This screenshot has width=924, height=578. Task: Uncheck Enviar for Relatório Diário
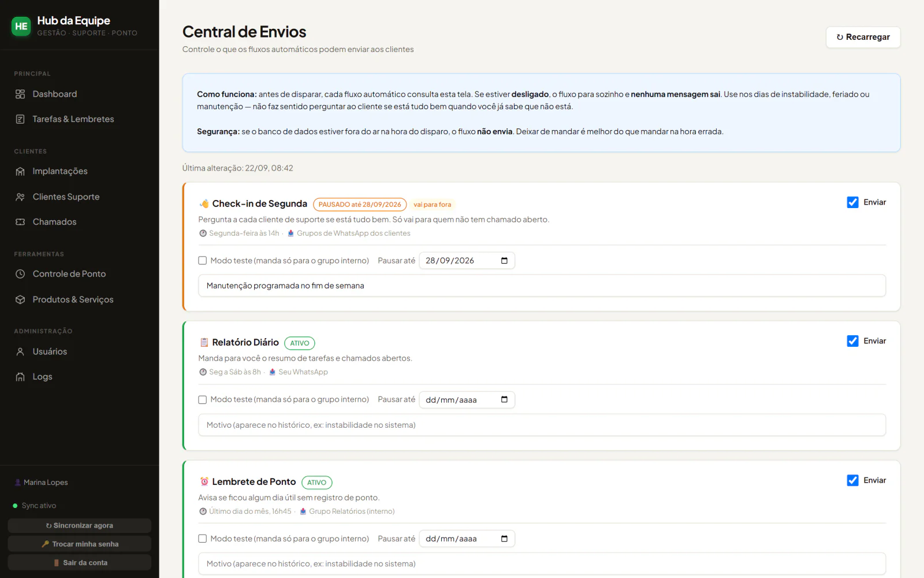click(852, 341)
